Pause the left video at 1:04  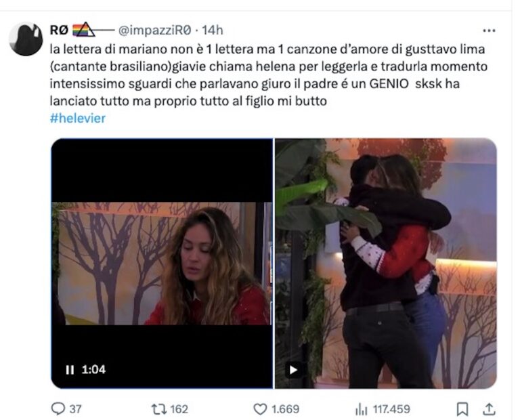(x=70, y=370)
